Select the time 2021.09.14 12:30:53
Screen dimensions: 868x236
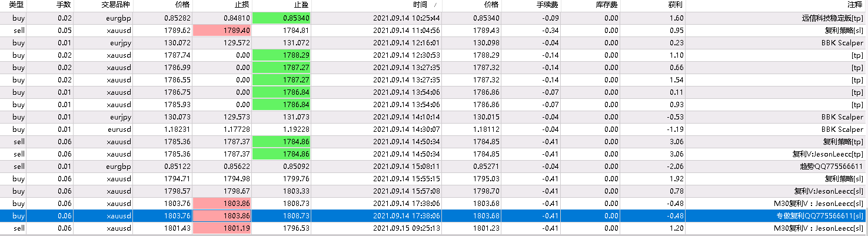(x=407, y=55)
